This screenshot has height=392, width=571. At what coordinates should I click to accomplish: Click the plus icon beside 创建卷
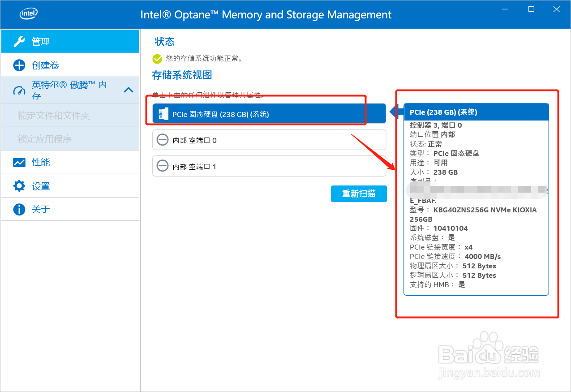pos(19,65)
